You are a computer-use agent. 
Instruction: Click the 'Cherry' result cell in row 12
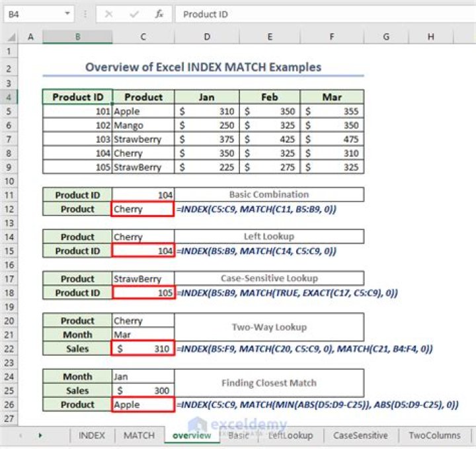pyautogui.click(x=143, y=209)
